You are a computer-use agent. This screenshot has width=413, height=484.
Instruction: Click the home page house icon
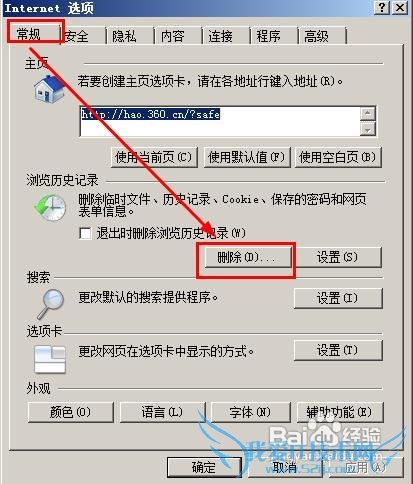(49, 89)
